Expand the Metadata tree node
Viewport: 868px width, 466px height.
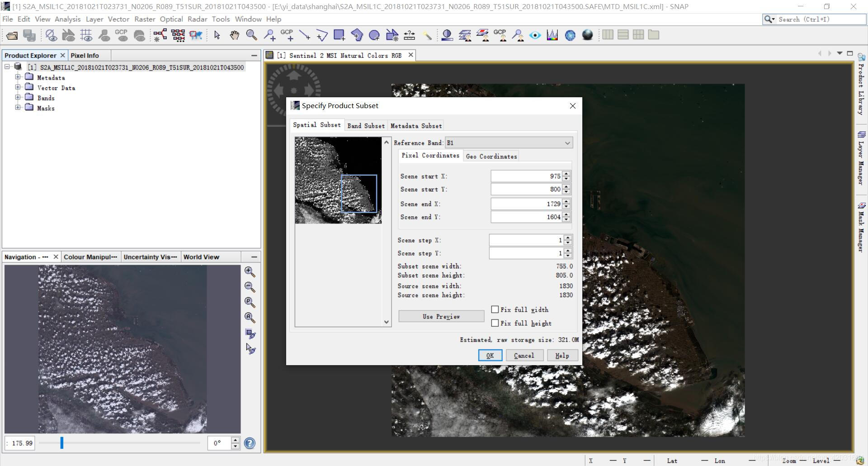pyautogui.click(x=18, y=77)
